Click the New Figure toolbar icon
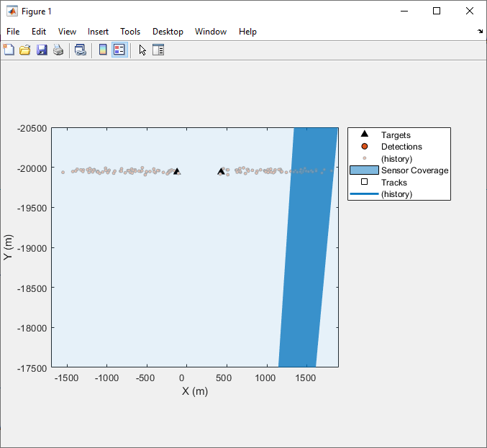Viewport: 487px width, 448px height. tap(9, 50)
